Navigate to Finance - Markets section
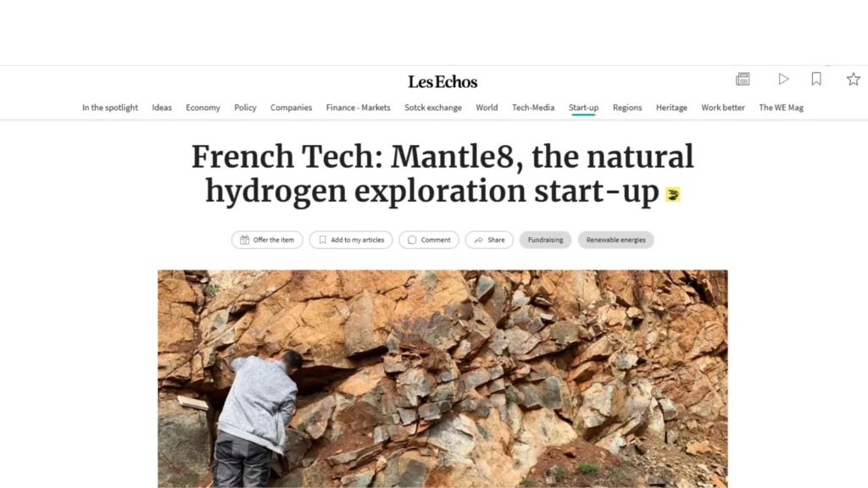The width and height of the screenshot is (868, 488). pos(359,108)
